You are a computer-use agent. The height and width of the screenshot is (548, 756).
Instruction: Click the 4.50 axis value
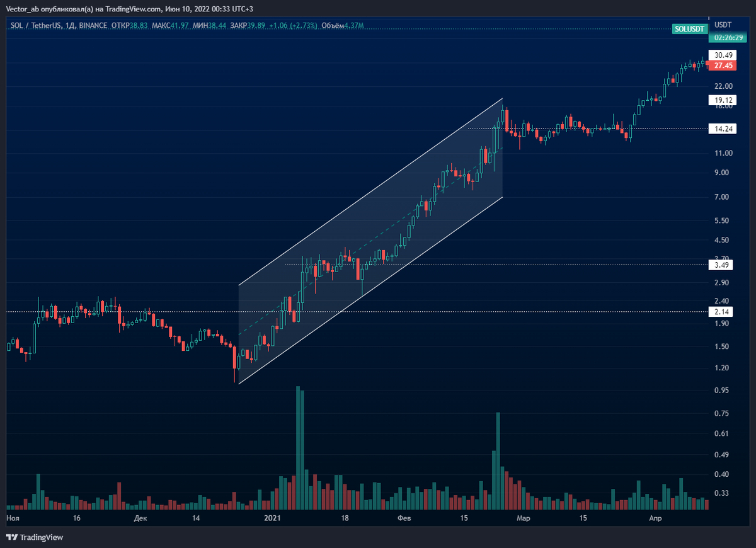(x=723, y=240)
